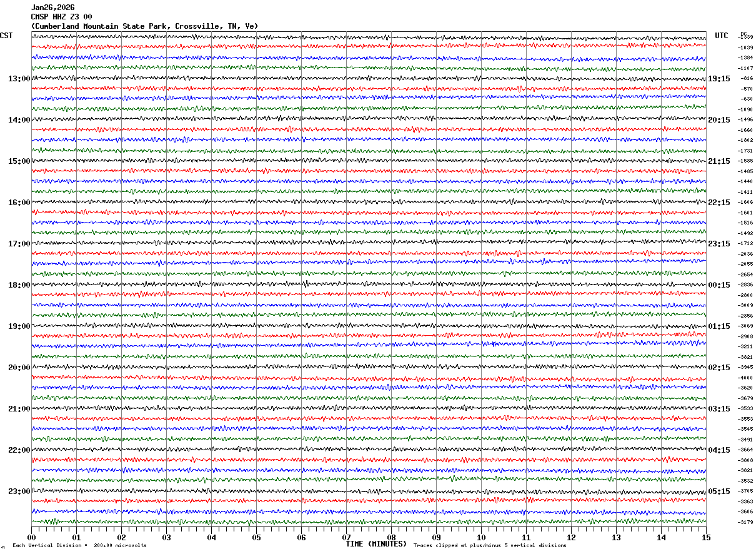Screen dimensions: 756x554
Task: Click the 20:15 UTC time label
Action: [x=719, y=120]
